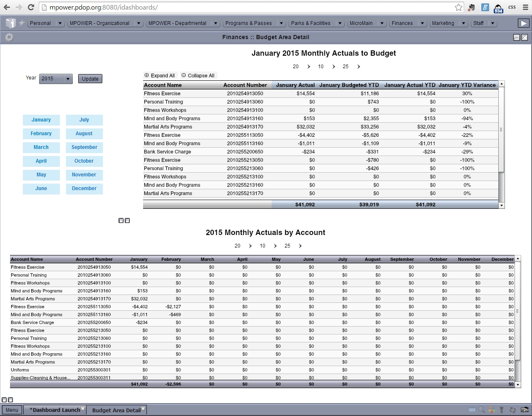The width and height of the screenshot is (532, 416).
Task: Sort top table by Account Number header
Action: (245, 85)
